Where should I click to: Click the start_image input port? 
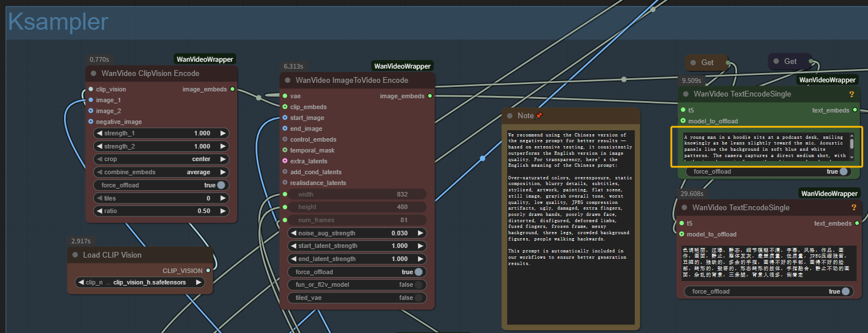coord(285,118)
